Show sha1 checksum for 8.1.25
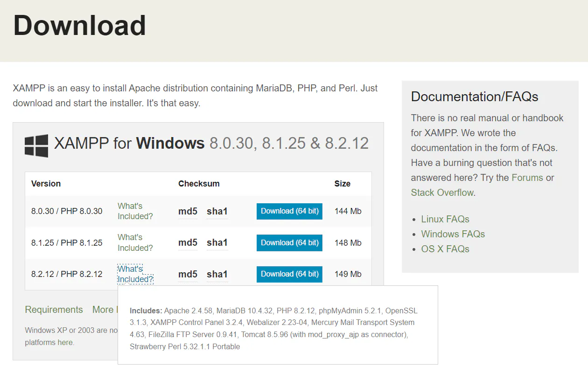This screenshot has width=588, height=366. point(217,242)
